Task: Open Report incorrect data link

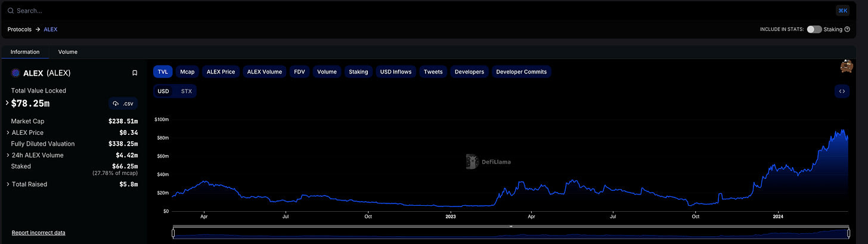Action: tap(39, 233)
